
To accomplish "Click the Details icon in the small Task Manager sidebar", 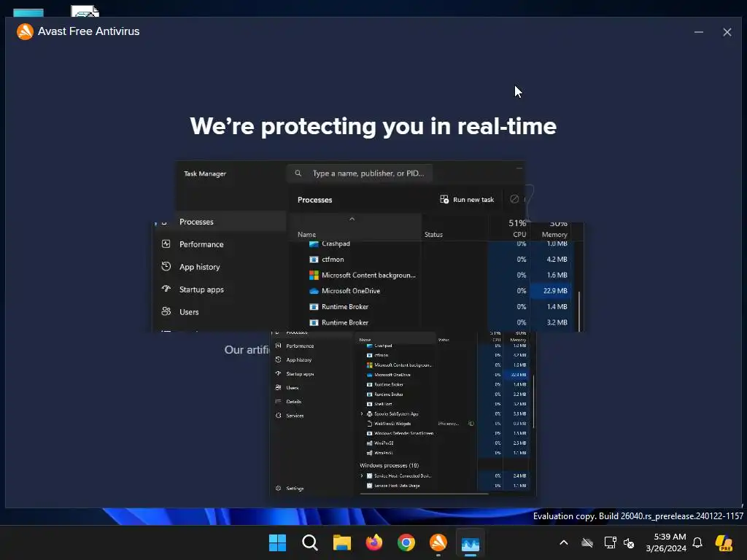I will pyautogui.click(x=278, y=402).
